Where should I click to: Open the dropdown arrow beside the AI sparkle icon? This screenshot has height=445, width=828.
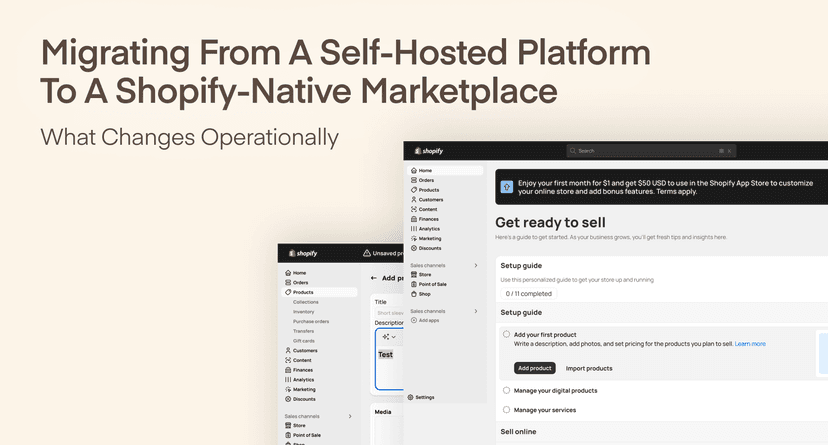(x=393, y=337)
